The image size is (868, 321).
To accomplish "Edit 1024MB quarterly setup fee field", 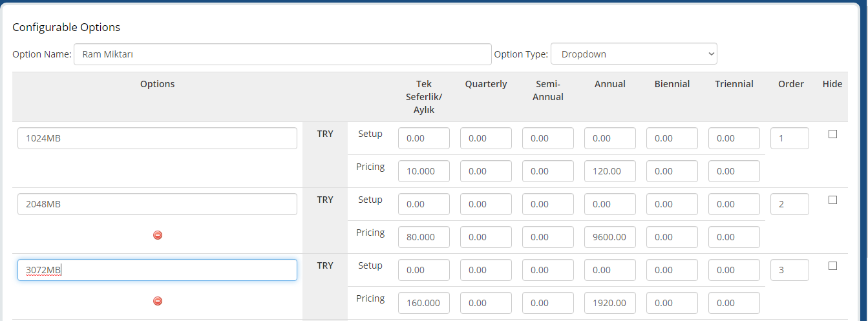I will [486, 138].
